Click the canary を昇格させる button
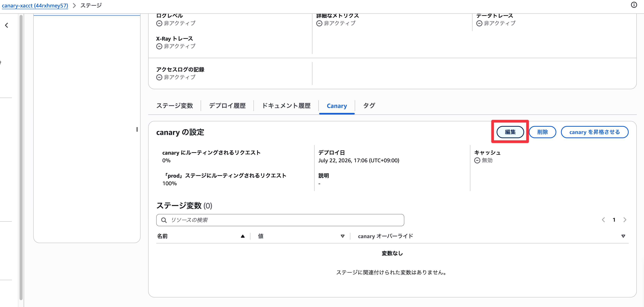644x307 pixels. click(x=594, y=132)
